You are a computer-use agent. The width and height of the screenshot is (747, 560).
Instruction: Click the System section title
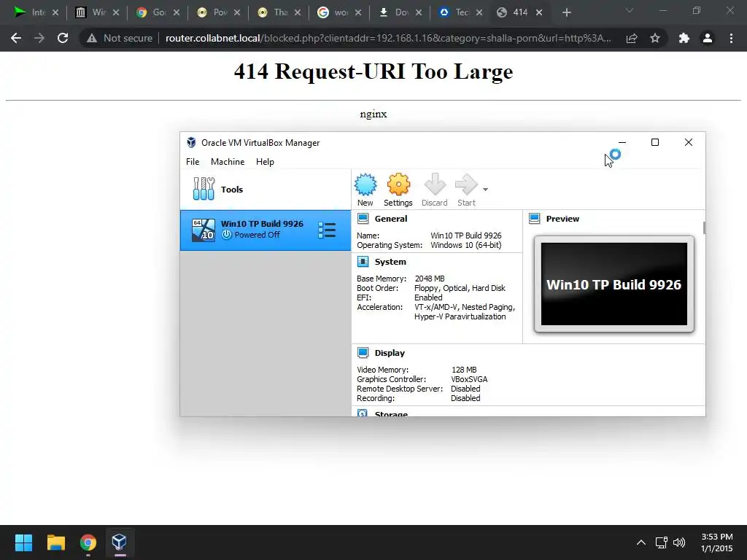(390, 262)
